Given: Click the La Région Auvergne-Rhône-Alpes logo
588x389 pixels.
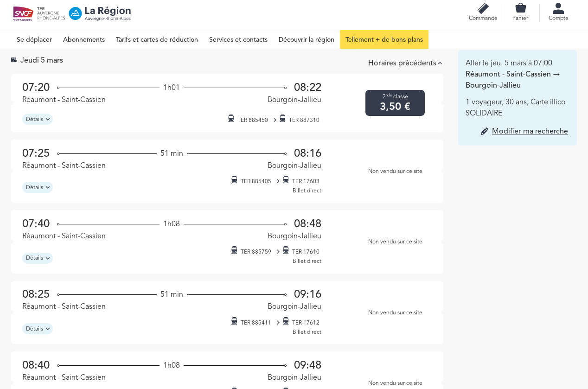Looking at the screenshot, I should [100, 13].
